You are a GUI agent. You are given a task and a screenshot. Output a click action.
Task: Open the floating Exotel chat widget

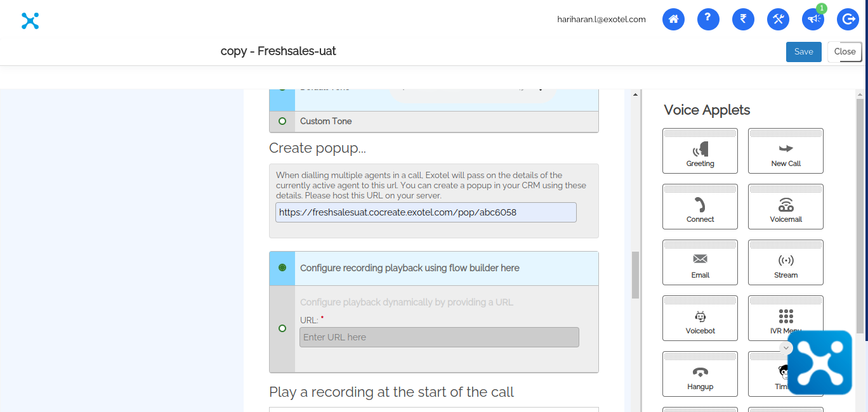(x=820, y=363)
